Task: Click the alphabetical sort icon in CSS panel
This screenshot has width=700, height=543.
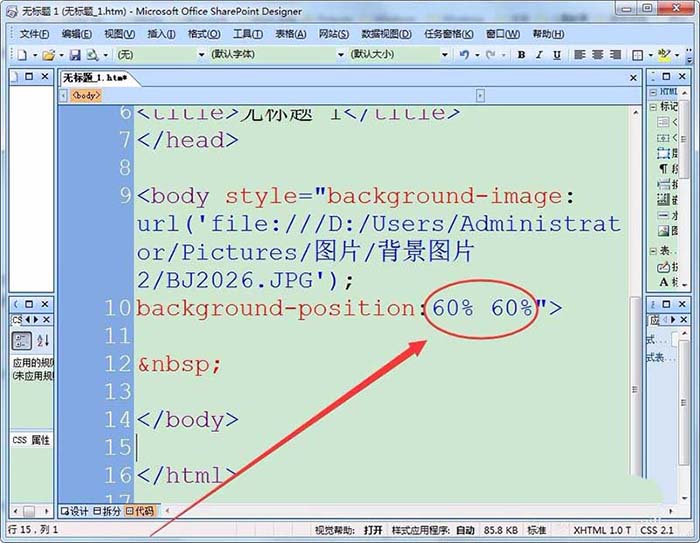Action: pos(43,341)
